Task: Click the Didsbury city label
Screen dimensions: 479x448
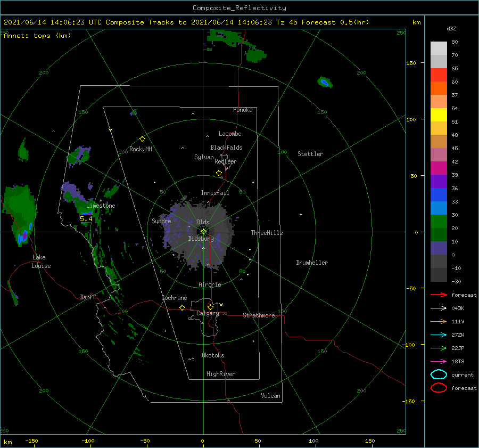Action: [x=201, y=239]
